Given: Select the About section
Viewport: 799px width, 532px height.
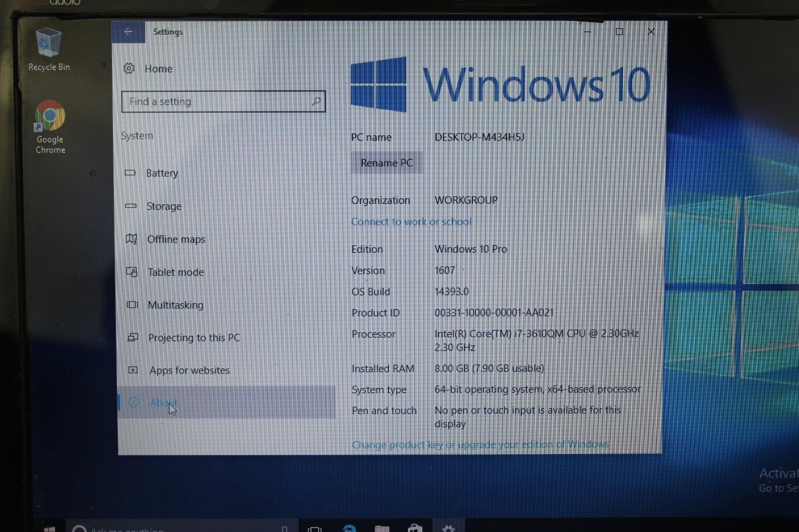Looking at the screenshot, I should tap(226, 402).
